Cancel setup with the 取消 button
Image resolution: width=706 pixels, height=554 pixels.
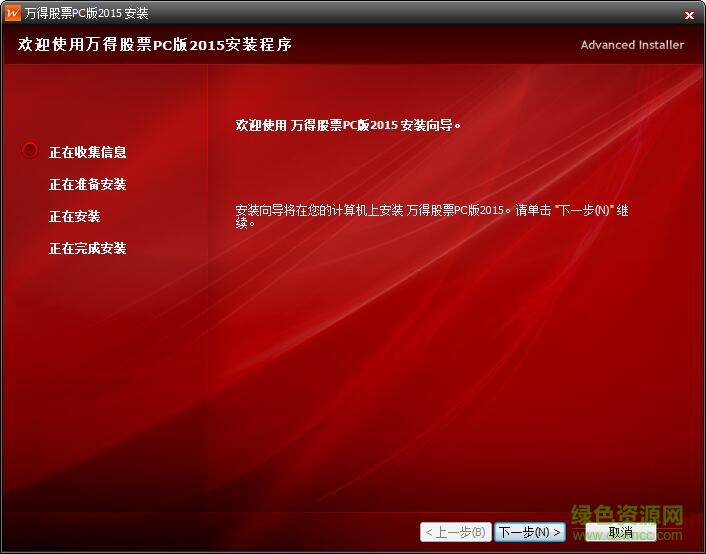[x=620, y=532]
